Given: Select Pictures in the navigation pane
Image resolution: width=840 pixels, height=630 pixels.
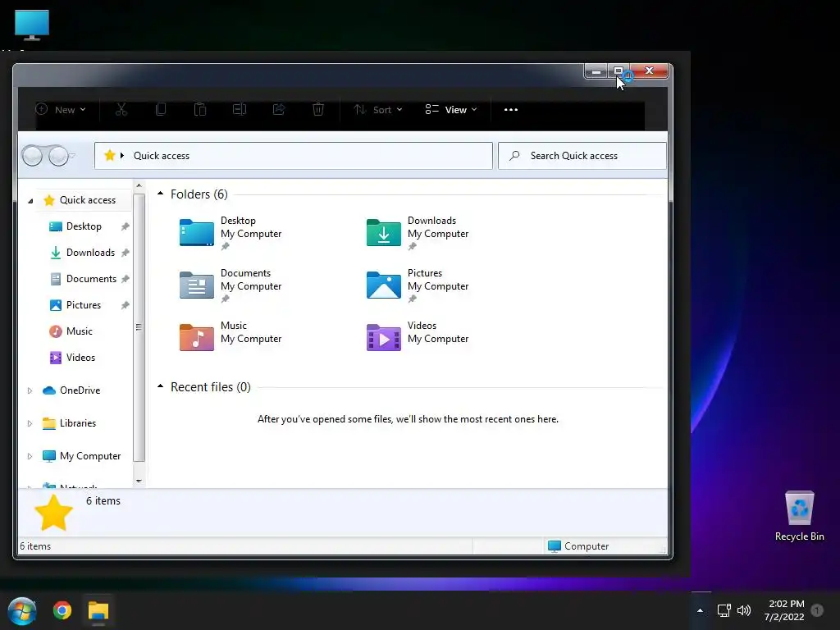Looking at the screenshot, I should tap(84, 305).
